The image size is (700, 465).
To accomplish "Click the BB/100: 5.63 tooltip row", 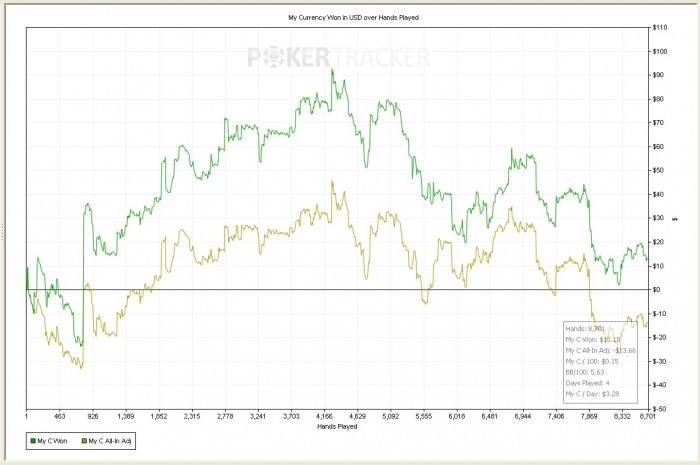I will [x=584, y=372].
